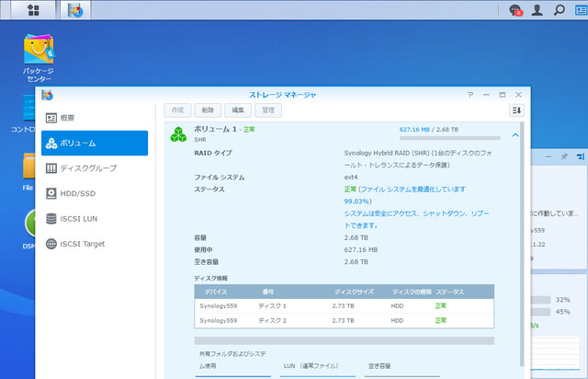Click the 編集 edit button
Viewport: 588px width, 379px height.
tap(238, 110)
